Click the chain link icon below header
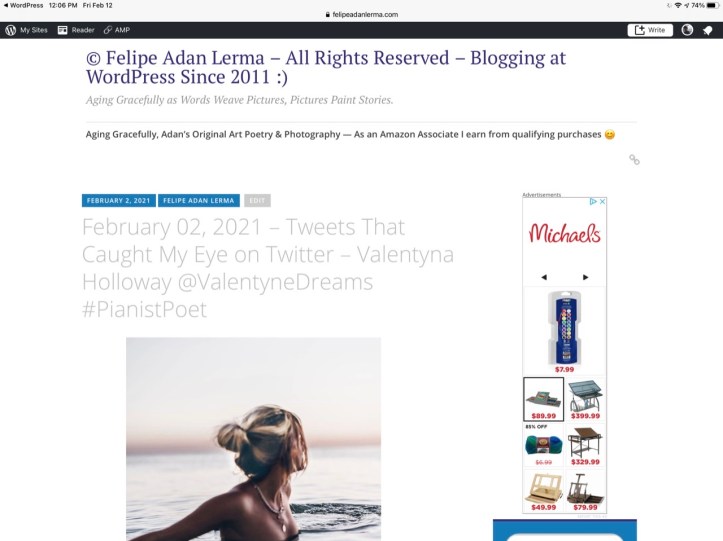723x541 pixels. tap(634, 160)
